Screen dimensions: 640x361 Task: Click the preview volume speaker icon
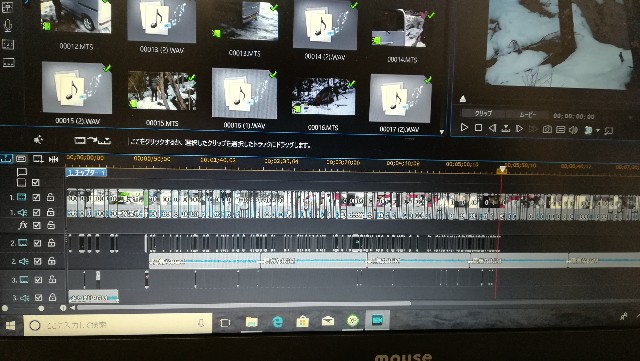pyautogui.click(x=573, y=130)
